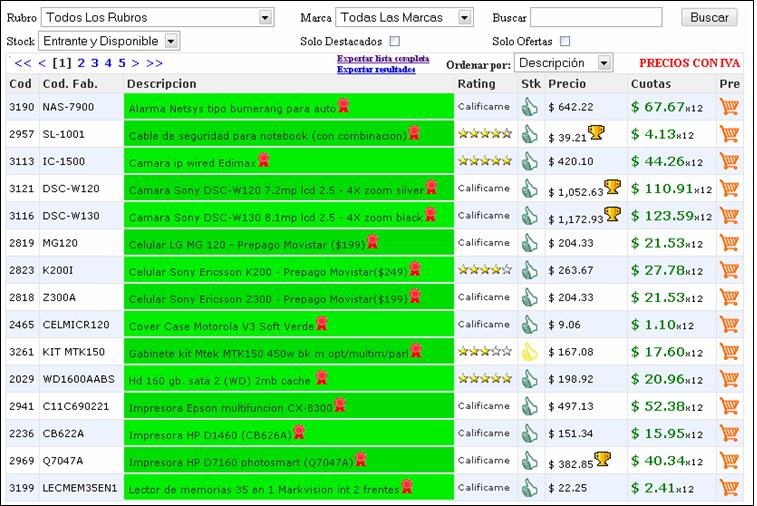Open Exportar lista completa link
Viewport: 757px width, 506px height.
pos(383,58)
